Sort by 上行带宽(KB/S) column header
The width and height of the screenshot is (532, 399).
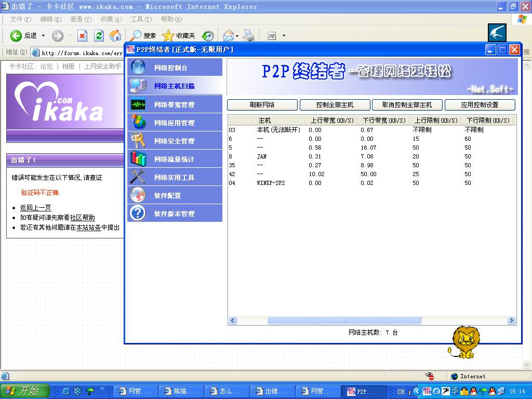(331, 121)
